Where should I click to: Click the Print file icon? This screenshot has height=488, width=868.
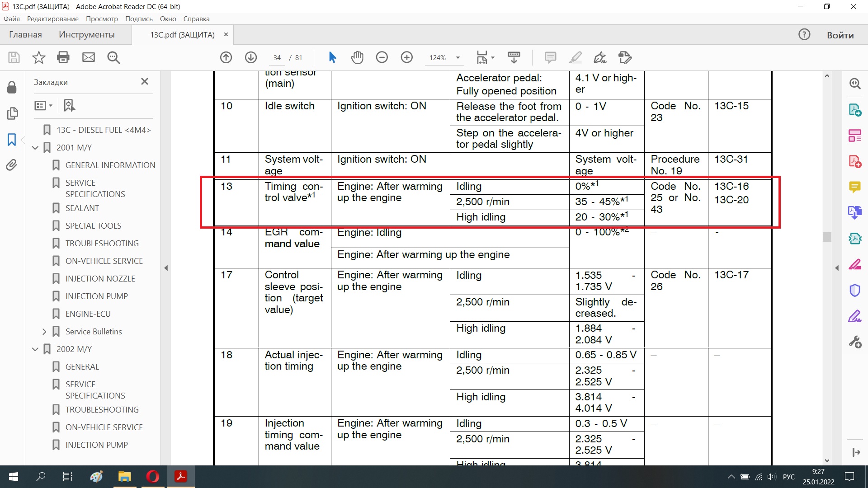[x=63, y=57]
